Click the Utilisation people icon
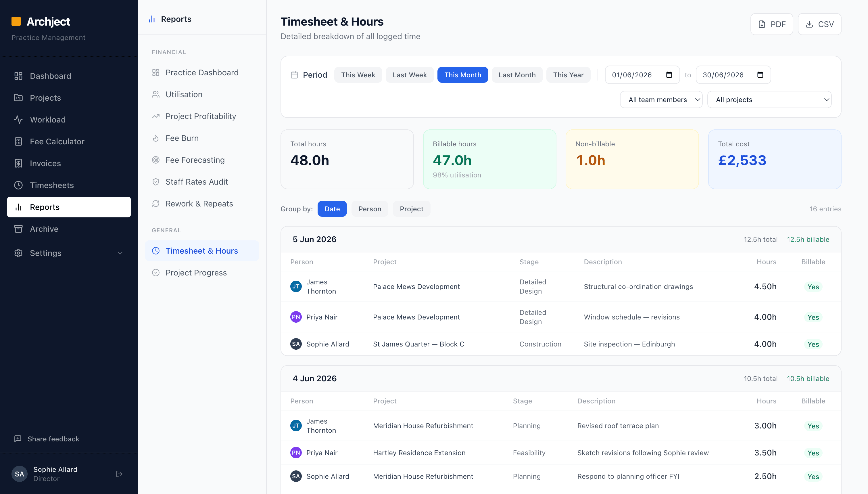 point(155,94)
